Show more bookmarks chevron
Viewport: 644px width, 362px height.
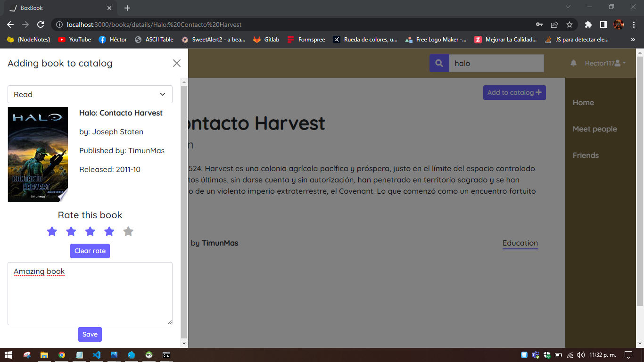click(633, 40)
